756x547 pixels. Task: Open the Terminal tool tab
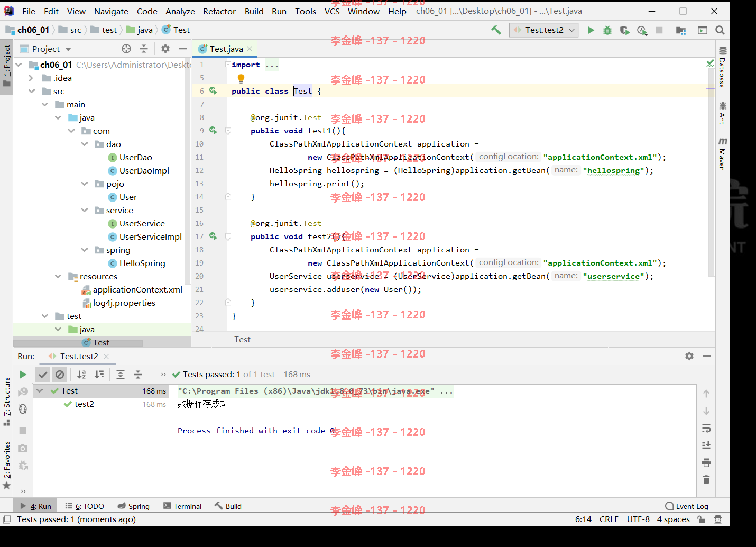click(x=182, y=506)
